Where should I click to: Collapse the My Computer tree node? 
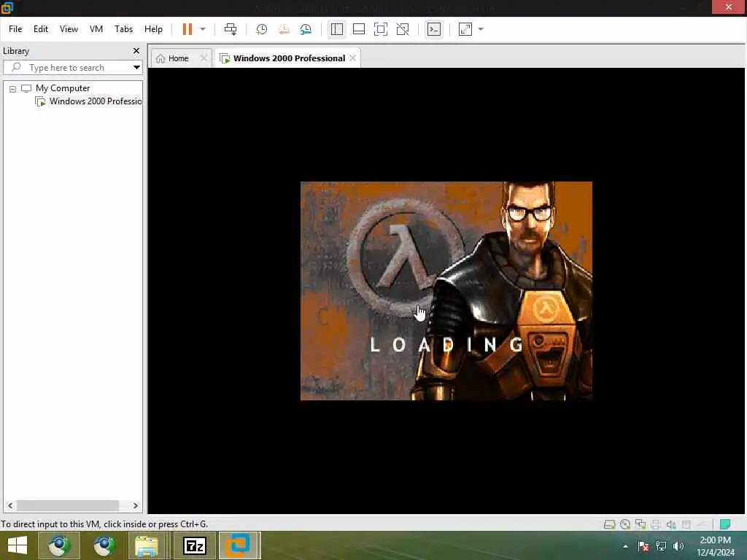[13, 88]
